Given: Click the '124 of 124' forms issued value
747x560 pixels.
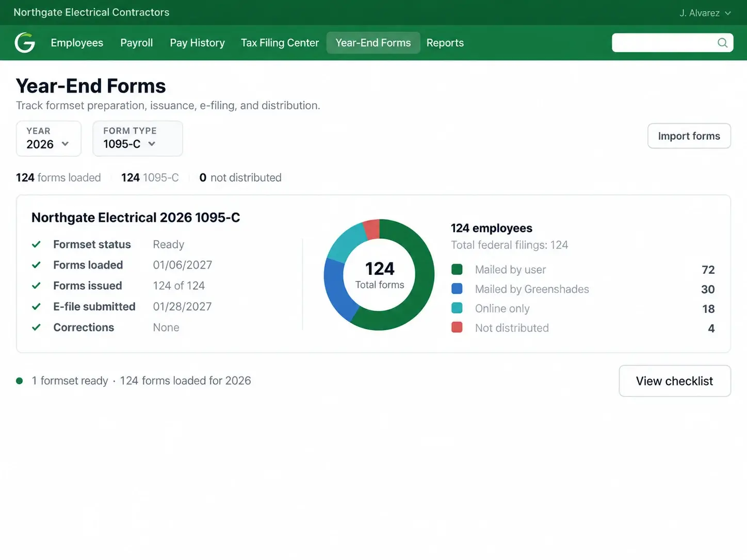Looking at the screenshot, I should point(179,286).
